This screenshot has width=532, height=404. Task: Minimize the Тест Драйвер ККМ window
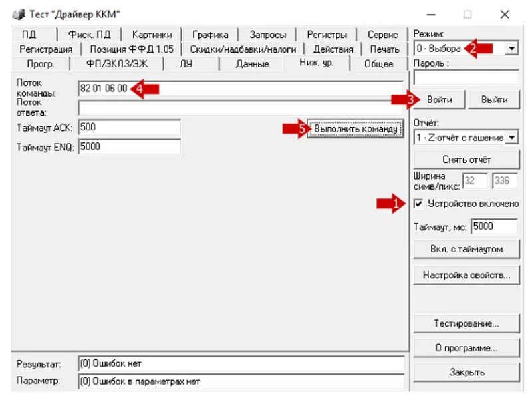(431, 15)
